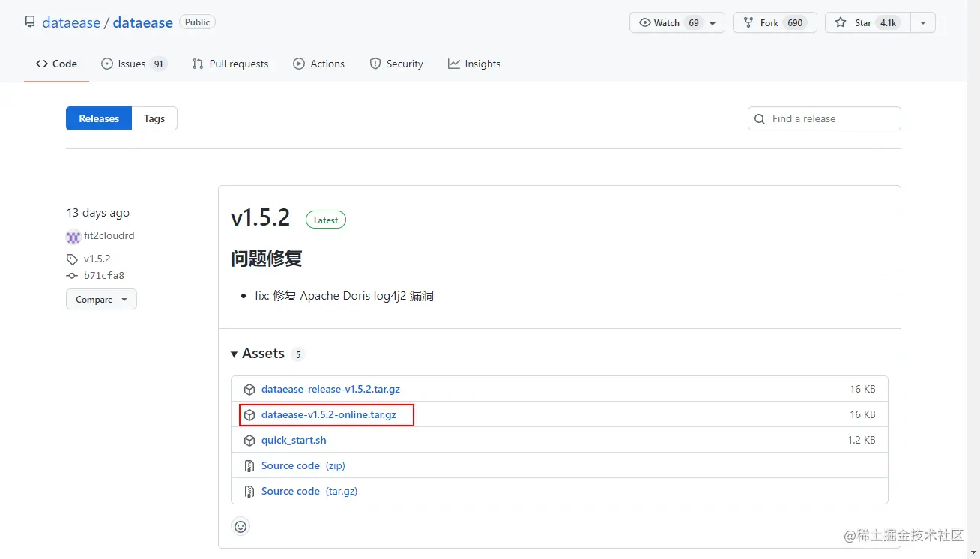This screenshot has height=559, width=980.
Task: Open the Compare dropdown
Action: [x=101, y=299]
